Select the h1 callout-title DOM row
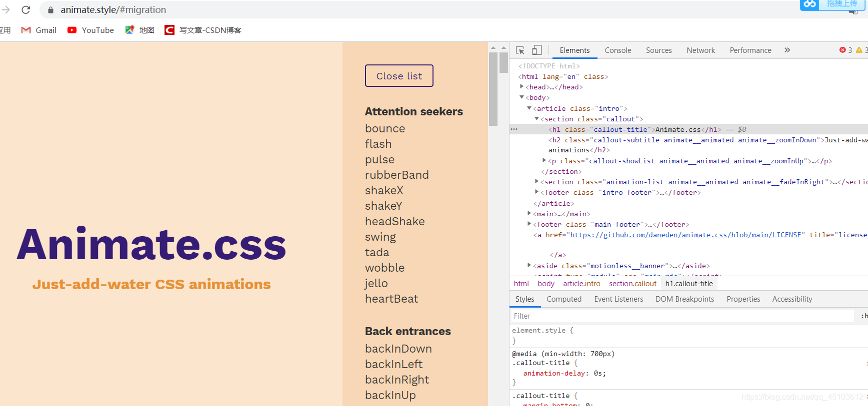The width and height of the screenshot is (868, 406). tap(688, 129)
